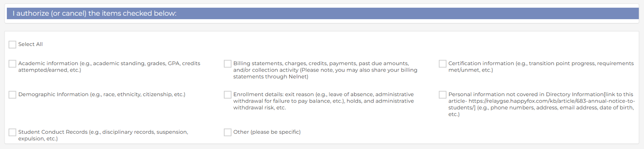Click the 'I authorize (or cancel)' header bar
Image resolution: width=644 pixels, height=149 pixels.
(x=323, y=13)
